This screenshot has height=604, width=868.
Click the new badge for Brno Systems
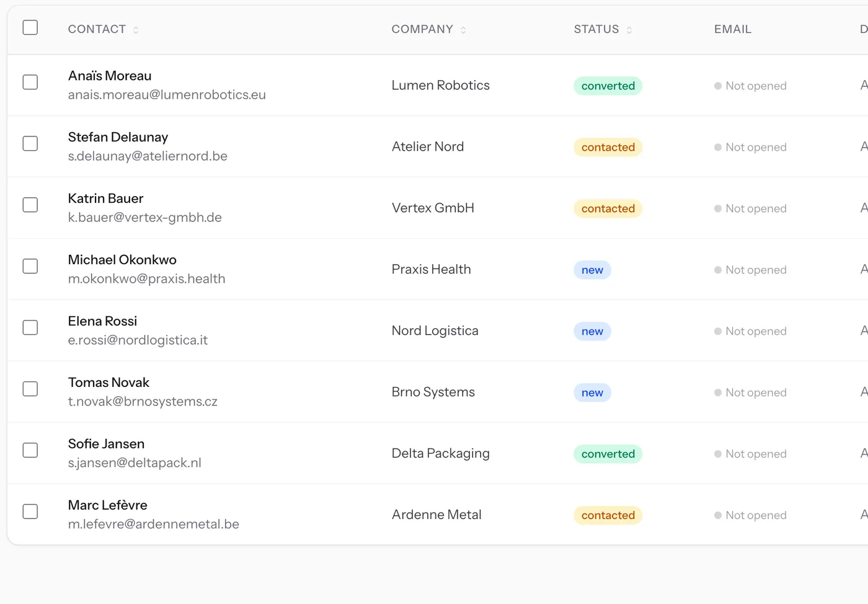point(592,393)
